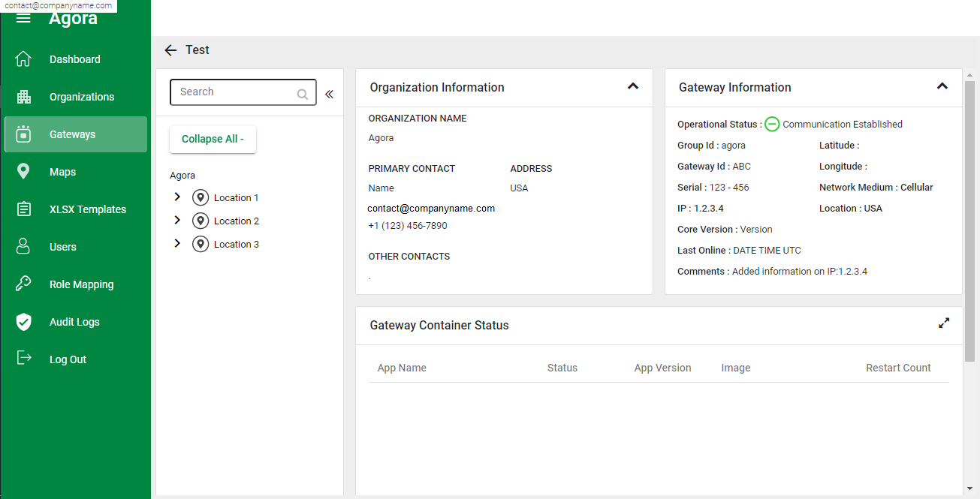Click the Image column header
This screenshot has width=980, height=499.
(x=736, y=368)
